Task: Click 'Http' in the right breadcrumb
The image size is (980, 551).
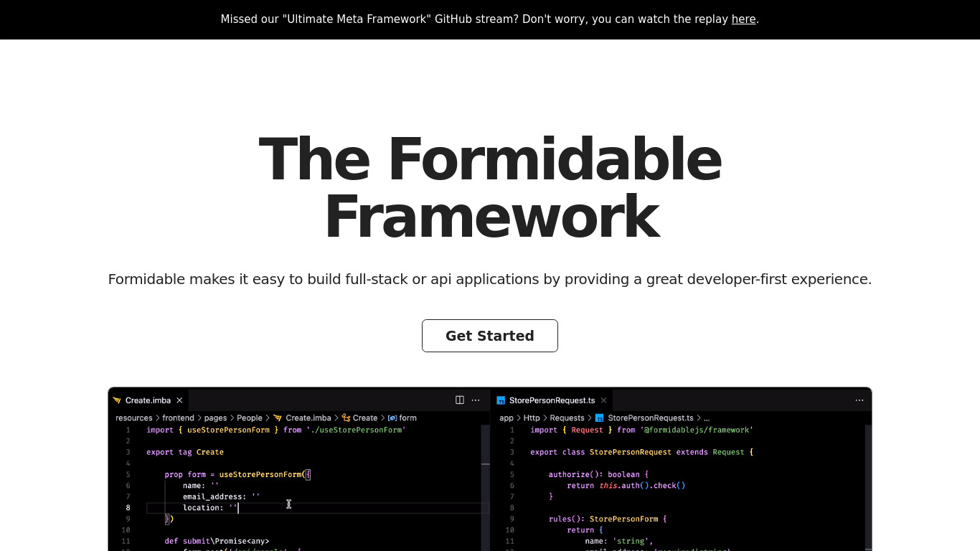Action: [532, 418]
